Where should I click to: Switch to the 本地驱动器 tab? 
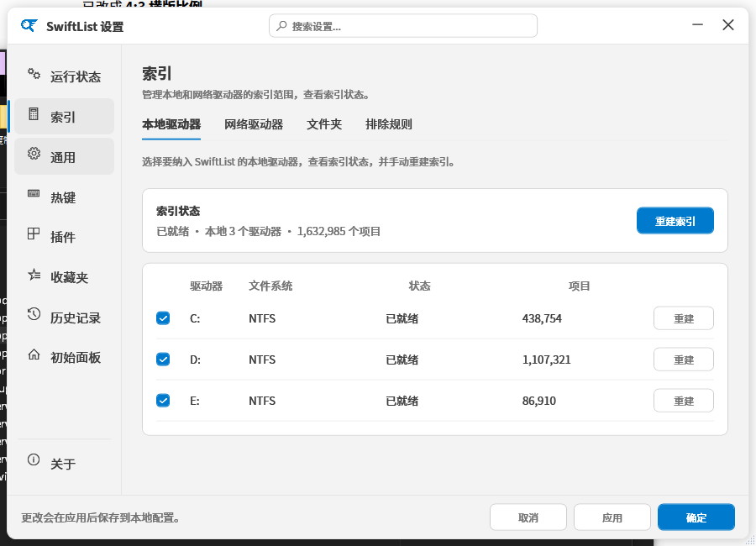pyautogui.click(x=171, y=124)
